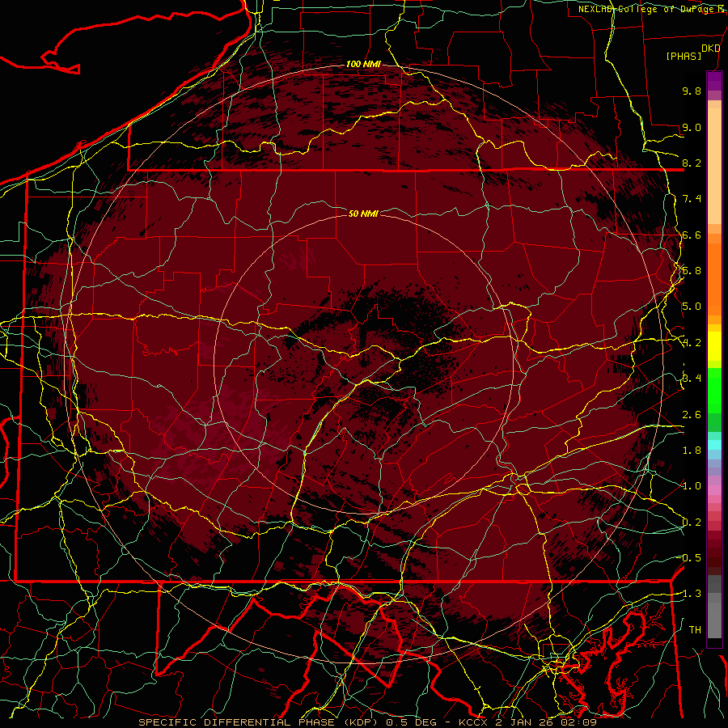This screenshot has height=728, width=728.
Task: Pick the orange segment of the color bar
Action: [714, 278]
